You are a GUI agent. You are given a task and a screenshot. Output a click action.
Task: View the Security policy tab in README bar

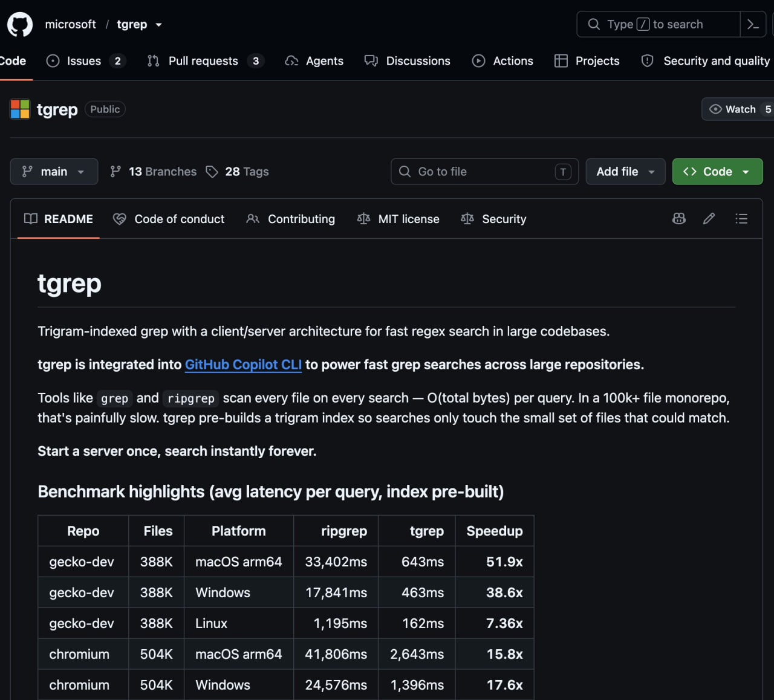(493, 219)
